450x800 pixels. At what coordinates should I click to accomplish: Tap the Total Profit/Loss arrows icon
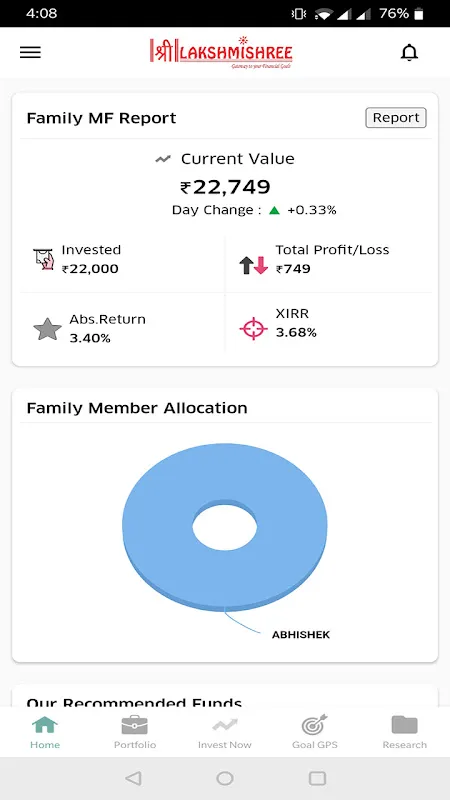tap(254, 265)
